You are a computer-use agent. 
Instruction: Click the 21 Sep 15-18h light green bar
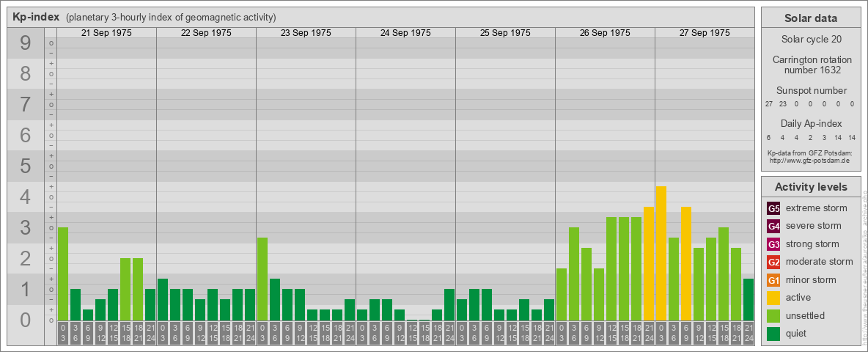point(125,289)
